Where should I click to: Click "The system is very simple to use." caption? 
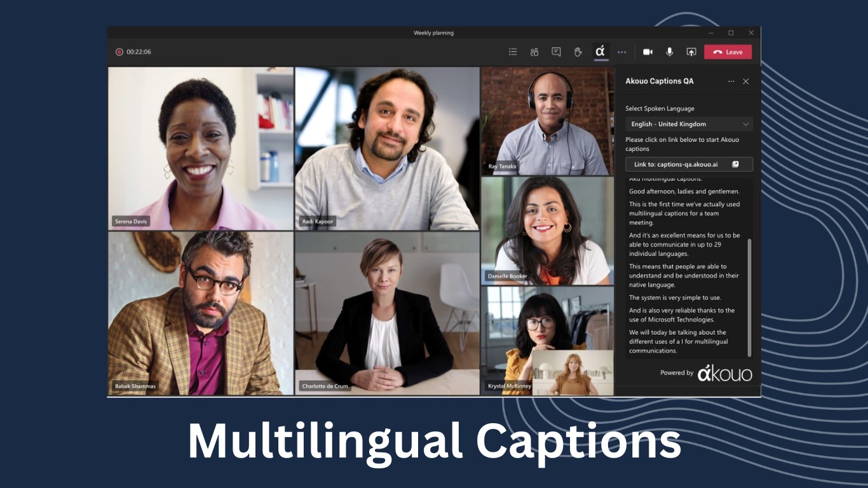[x=675, y=297]
